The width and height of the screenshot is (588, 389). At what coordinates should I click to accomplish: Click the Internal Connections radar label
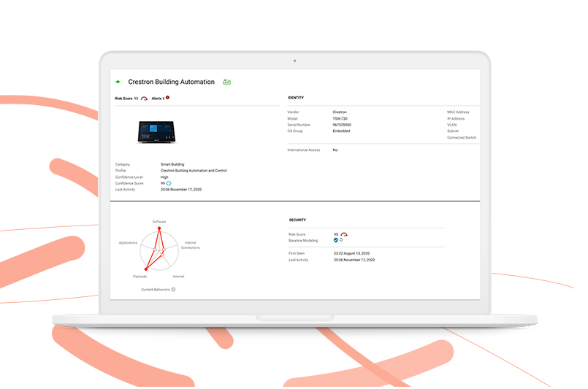tap(191, 245)
